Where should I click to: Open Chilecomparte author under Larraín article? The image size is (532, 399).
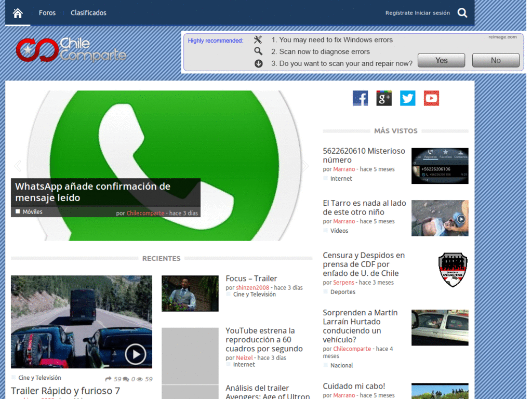point(352,349)
